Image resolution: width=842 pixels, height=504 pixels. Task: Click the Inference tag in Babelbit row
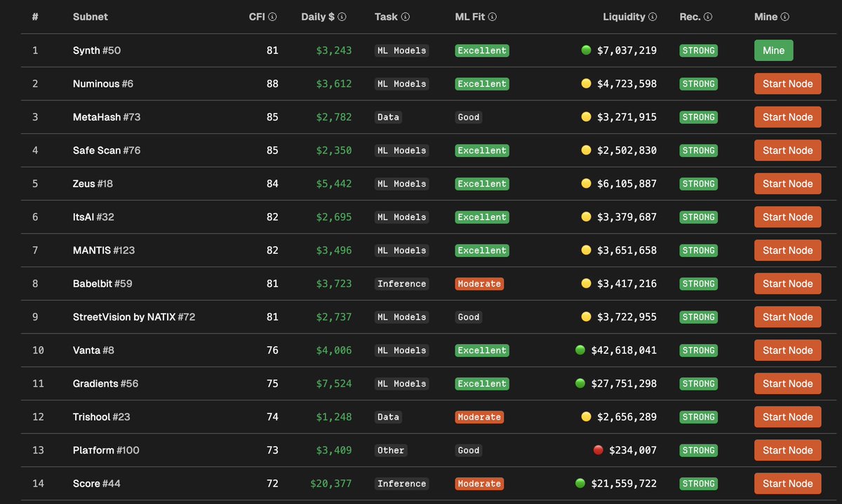pos(401,283)
